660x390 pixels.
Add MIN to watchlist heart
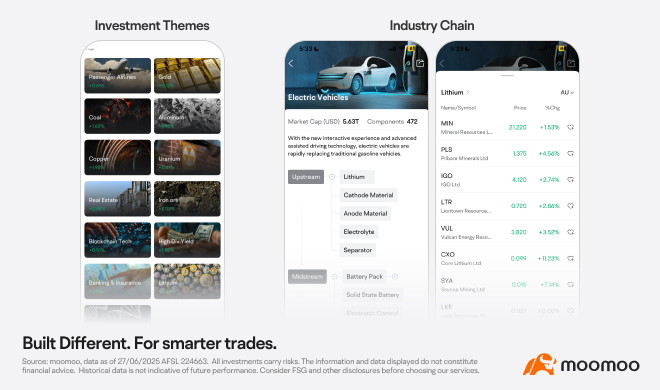tap(571, 127)
